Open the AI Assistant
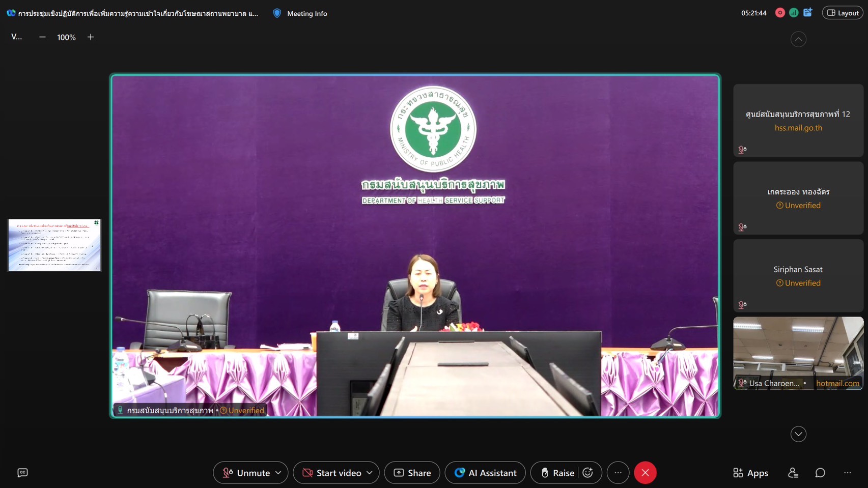Viewport: 868px width, 488px height. pos(485,473)
